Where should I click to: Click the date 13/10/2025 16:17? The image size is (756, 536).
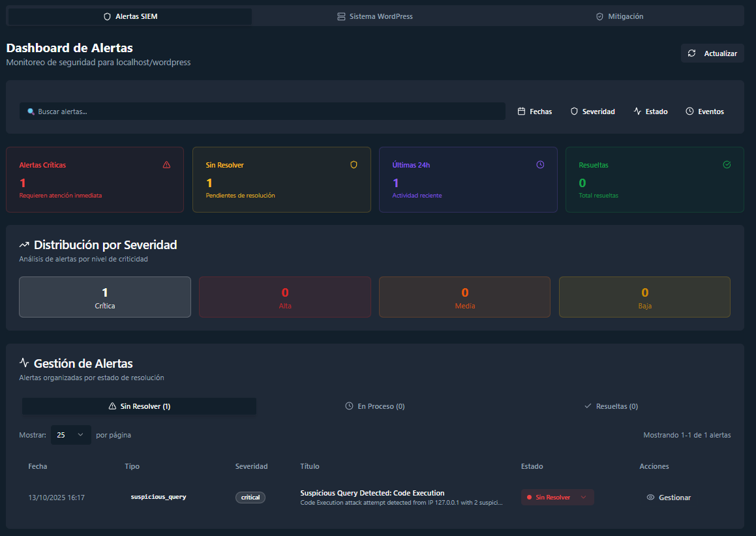click(x=56, y=498)
